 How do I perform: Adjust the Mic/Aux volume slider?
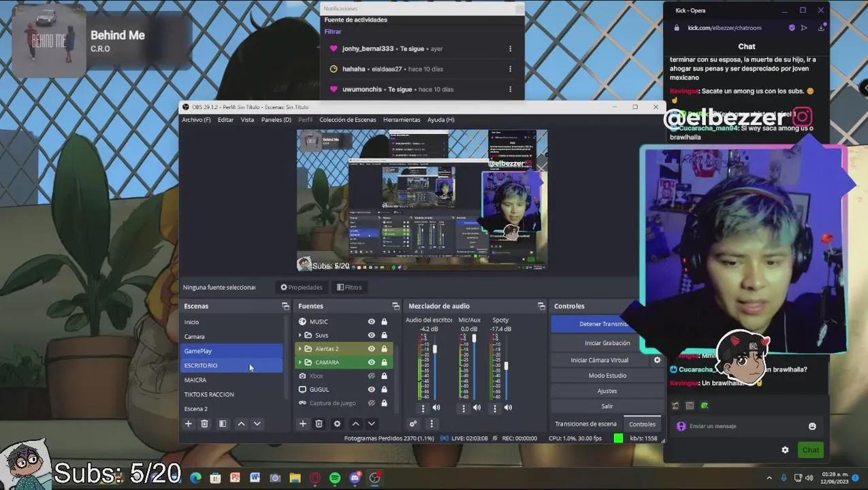coord(474,337)
